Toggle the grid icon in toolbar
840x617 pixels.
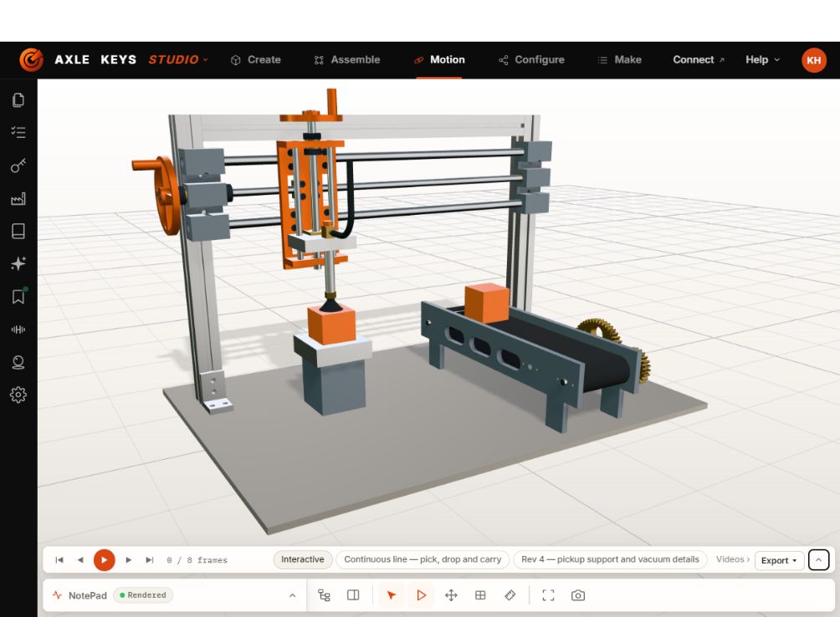(480, 595)
